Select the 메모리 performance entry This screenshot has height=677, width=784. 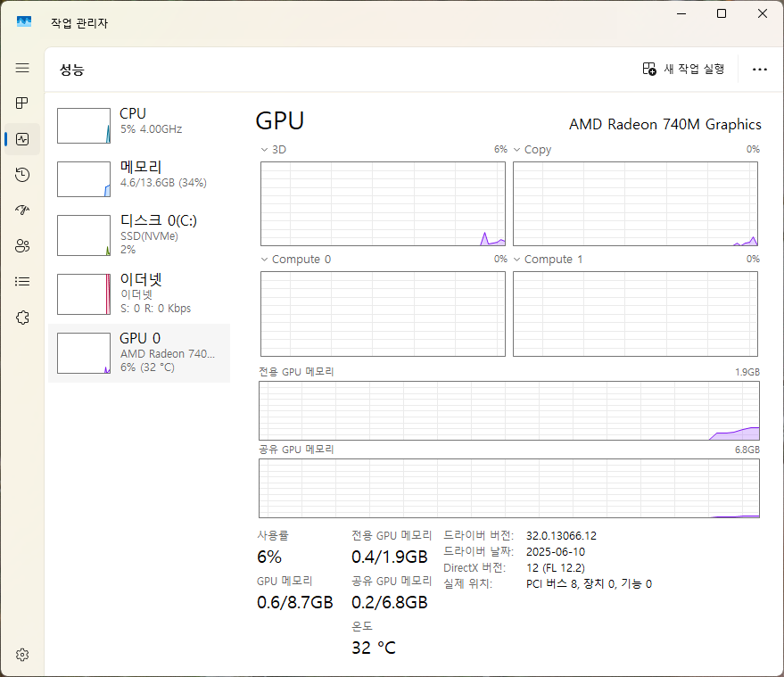point(139,179)
